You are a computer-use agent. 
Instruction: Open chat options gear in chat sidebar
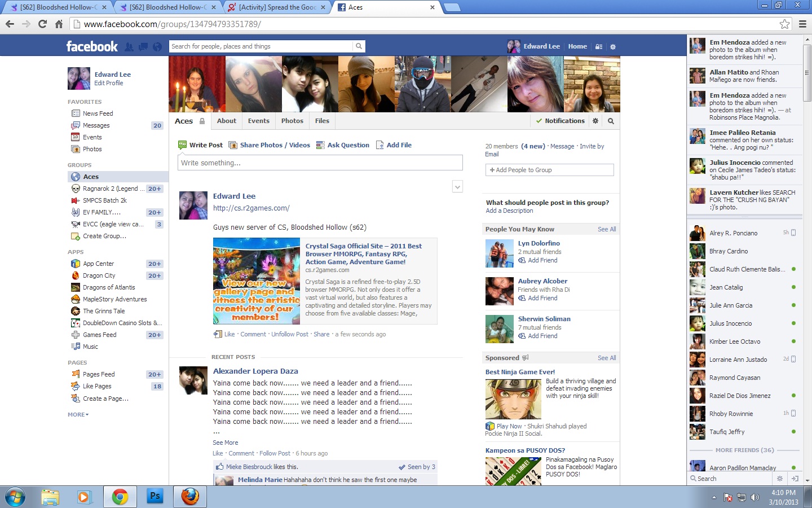coord(780,479)
